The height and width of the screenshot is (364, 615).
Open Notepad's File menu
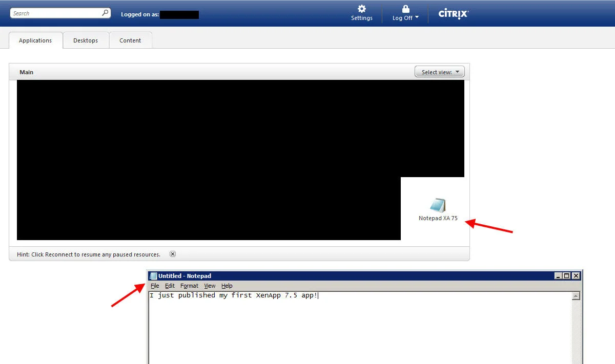click(155, 286)
